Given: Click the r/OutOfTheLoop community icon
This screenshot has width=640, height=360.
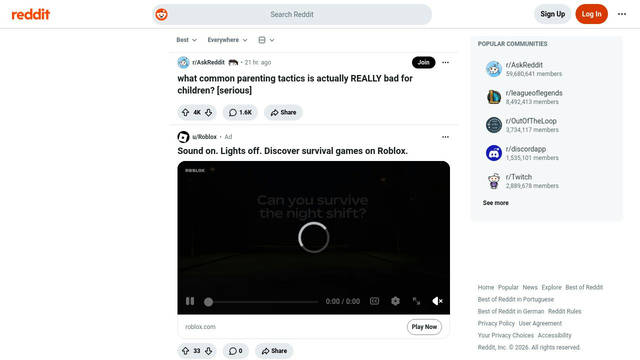Looking at the screenshot, I should pos(494,125).
